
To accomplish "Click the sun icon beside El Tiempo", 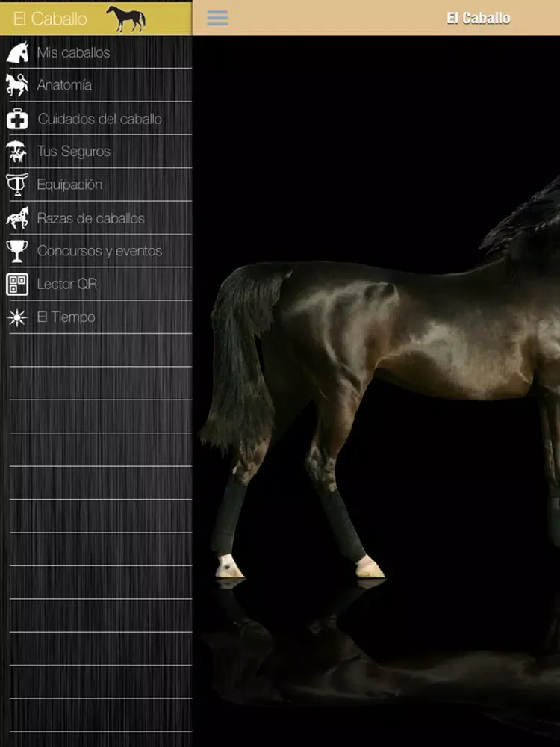I will click(17, 317).
